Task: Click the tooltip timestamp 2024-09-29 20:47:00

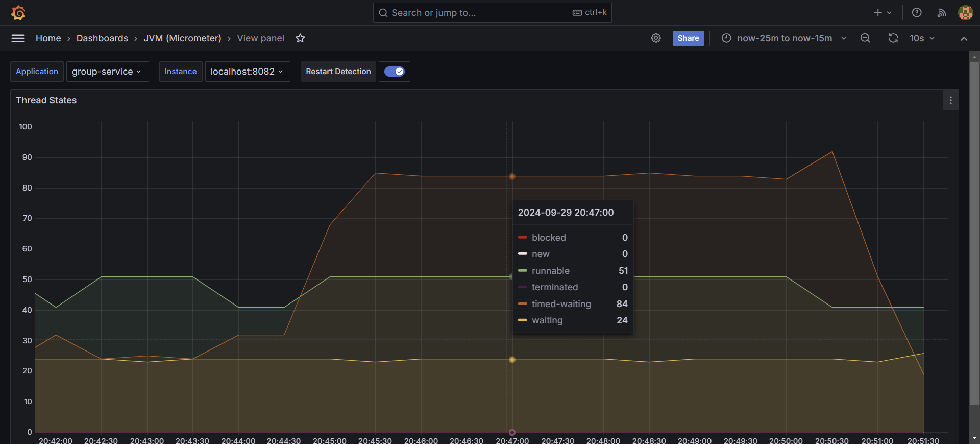Action: 566,213
